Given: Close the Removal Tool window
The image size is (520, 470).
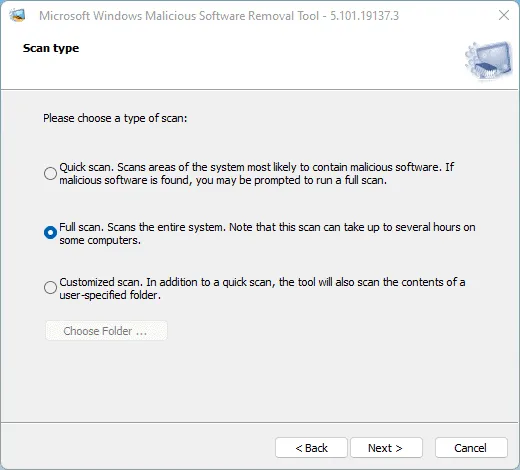Looking at the screenshot, I should pos(504,15).
